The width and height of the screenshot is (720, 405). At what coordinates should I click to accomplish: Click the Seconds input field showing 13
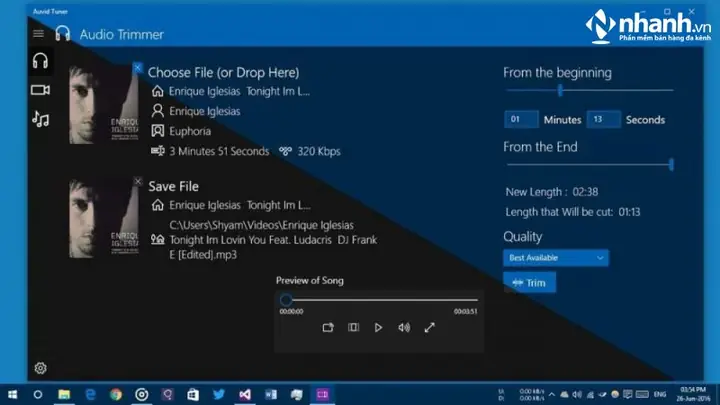point(603,119)
